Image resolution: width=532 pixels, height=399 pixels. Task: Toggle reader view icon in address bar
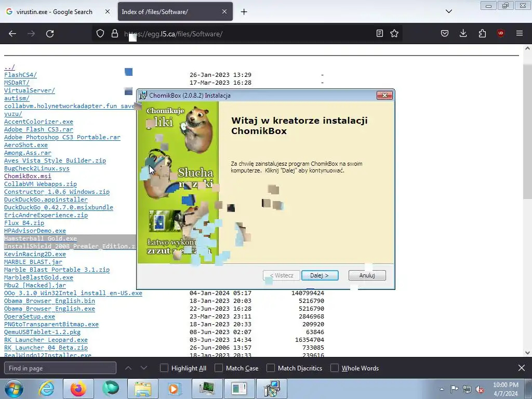(x=380, y=33)
